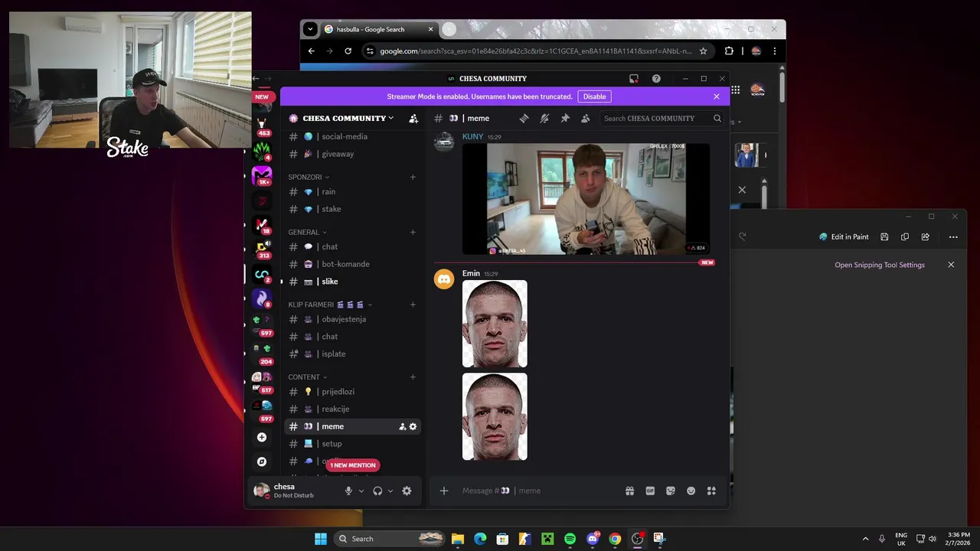Open Threads in the meme channel header
This screenshot has height=551, width=980.
tap(524, 118)
